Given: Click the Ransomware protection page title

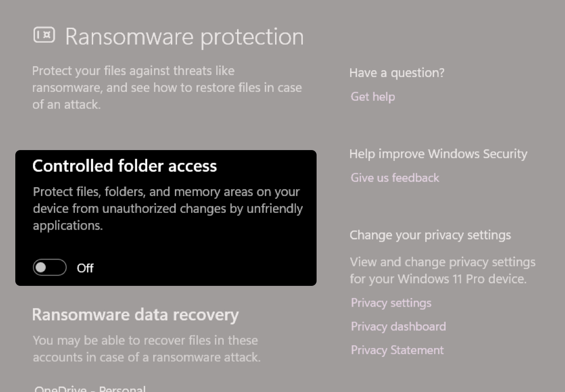Looking at the screenshot, I should tap(184, 36).
